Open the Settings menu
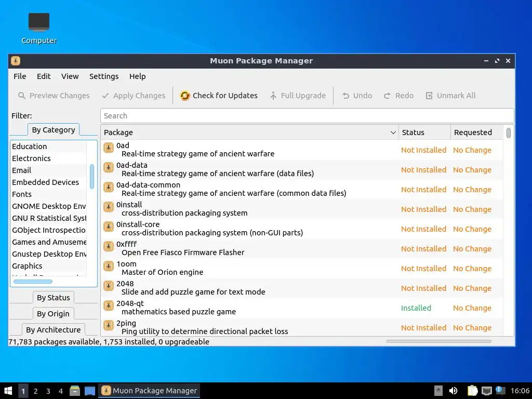This screenshot has width=532, height=399. [x=104, y=76]
